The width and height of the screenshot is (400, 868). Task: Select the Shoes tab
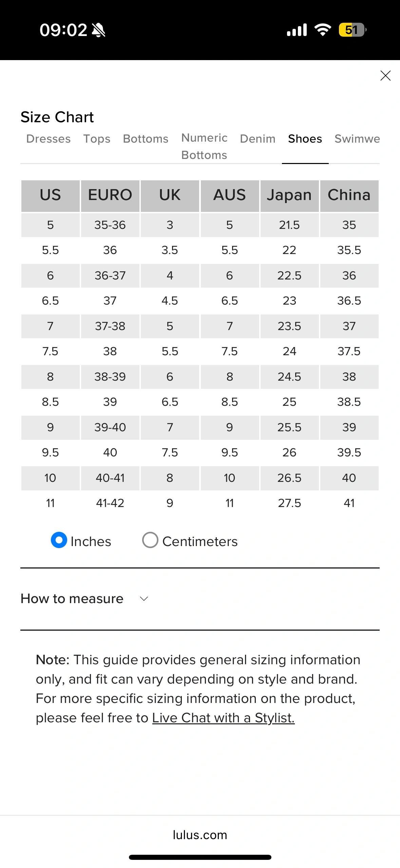coord(305,139)
